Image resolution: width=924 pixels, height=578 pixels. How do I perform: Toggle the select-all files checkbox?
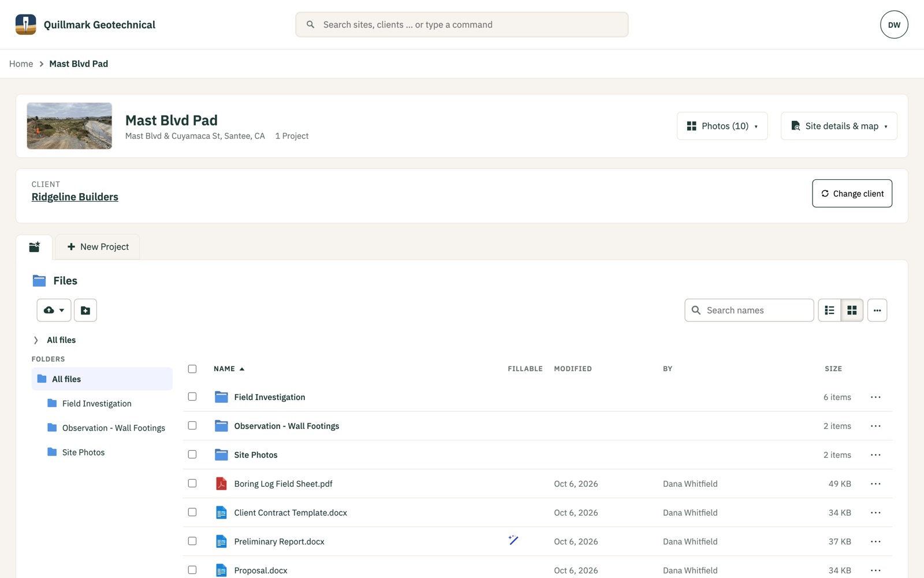click(192, 369)
